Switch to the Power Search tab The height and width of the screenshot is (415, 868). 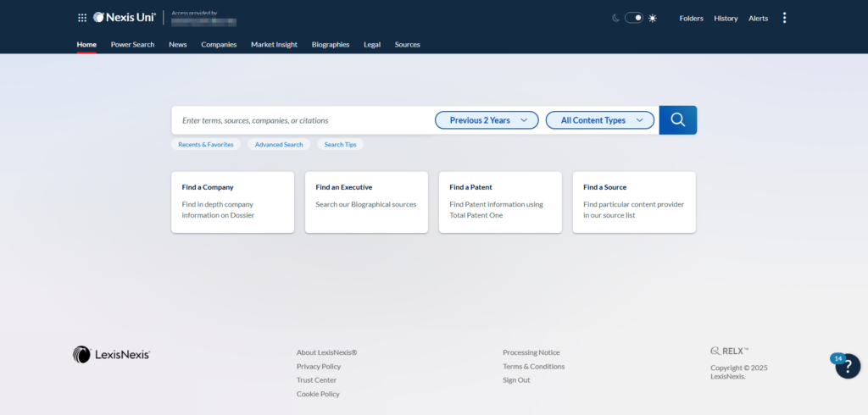(132, 44)
